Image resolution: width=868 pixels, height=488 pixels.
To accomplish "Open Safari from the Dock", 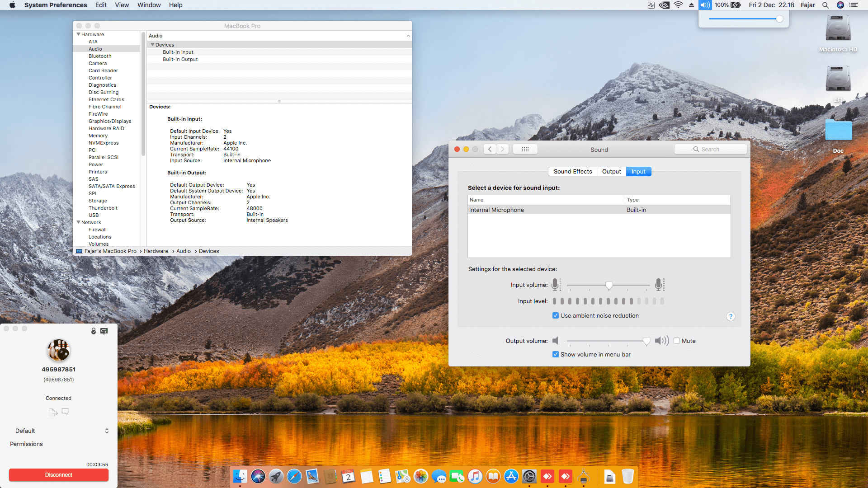I will click(294, 476).
